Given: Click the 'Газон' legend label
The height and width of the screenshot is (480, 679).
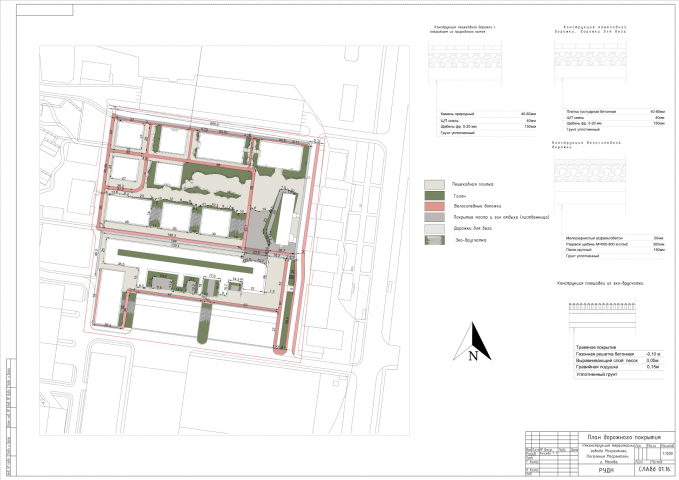Looking at the screenshot, I should tap(459, 196).
